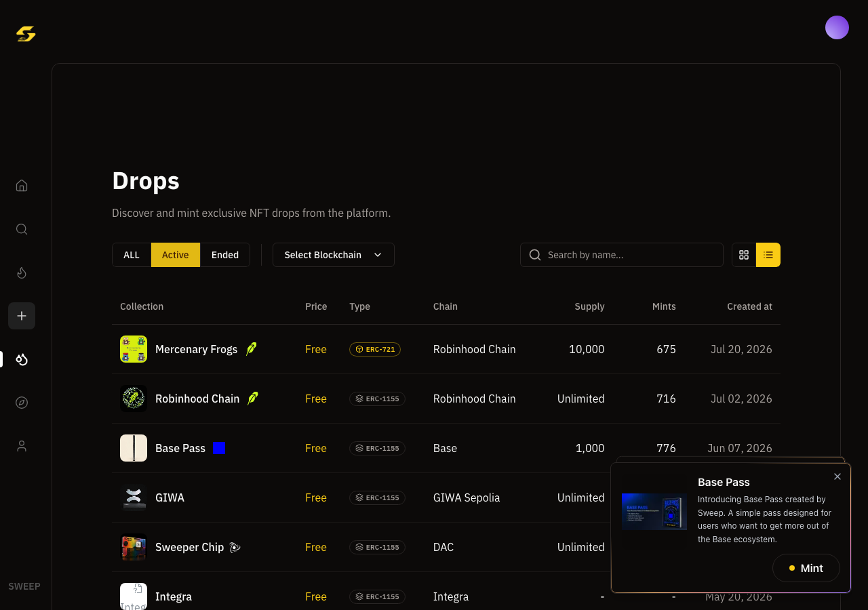Open the Home page from the sidebar
868x610 pixels.
tap(22, 186)
